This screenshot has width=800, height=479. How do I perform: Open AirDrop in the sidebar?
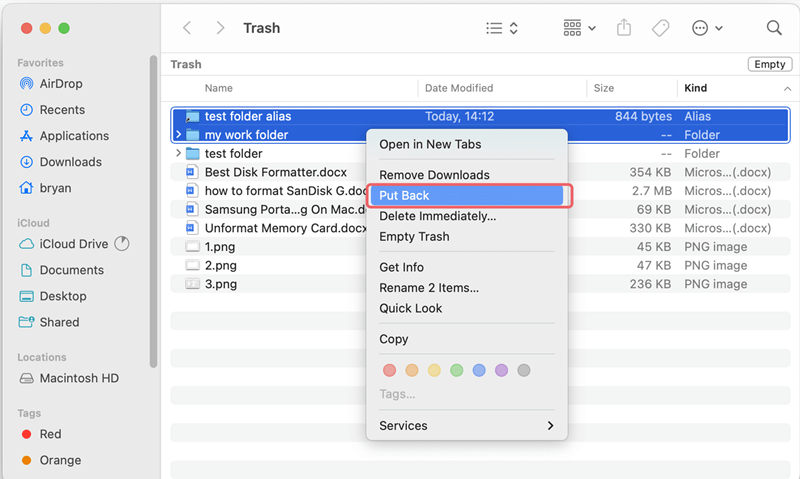pyautogui.click(x=60, y=84)
